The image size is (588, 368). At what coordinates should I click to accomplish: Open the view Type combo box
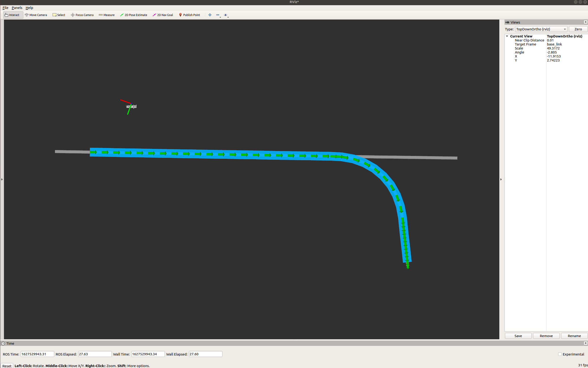click(x=541, y=29)
